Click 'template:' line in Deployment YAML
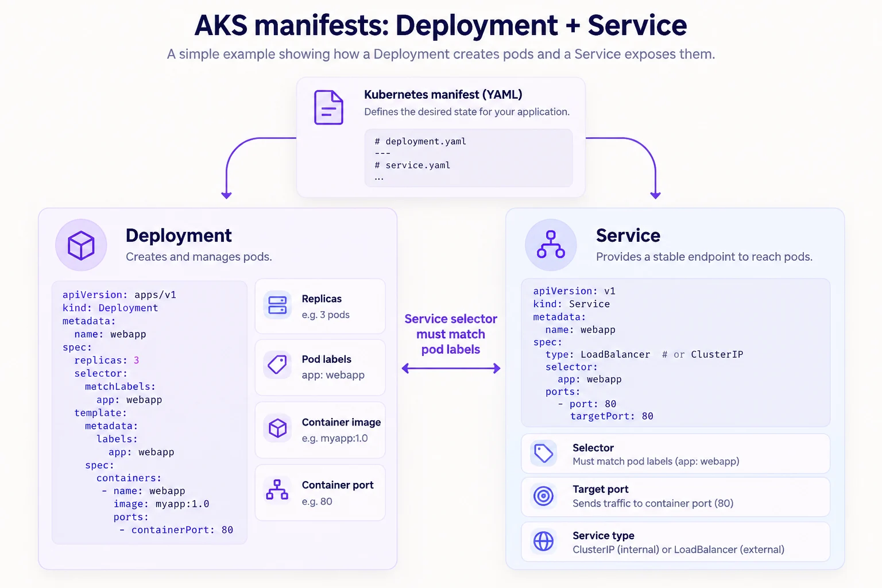The height and width of the screenshot is (588, 882). click(x=100, y=413)
